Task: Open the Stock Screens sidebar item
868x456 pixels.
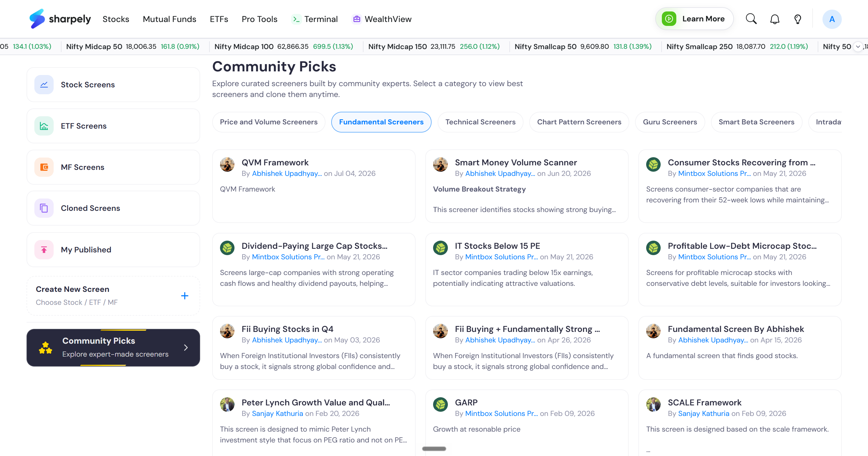Action: click(113, 85)
